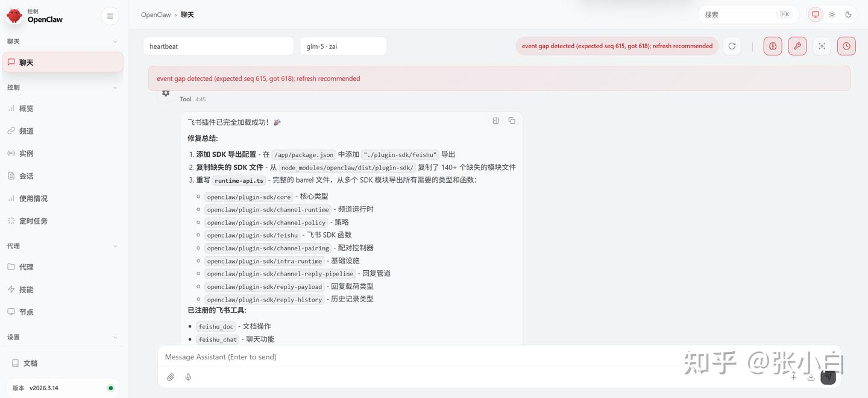Click openclaw/plugin-sdk/channel-pairing list entry

coord(268,248)
